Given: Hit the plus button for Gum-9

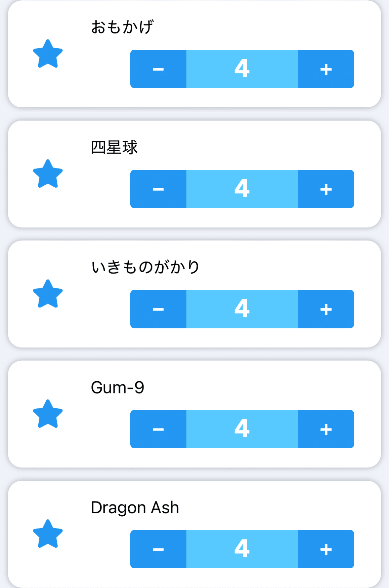Looking at the screenshot, I should pos(326,429).
